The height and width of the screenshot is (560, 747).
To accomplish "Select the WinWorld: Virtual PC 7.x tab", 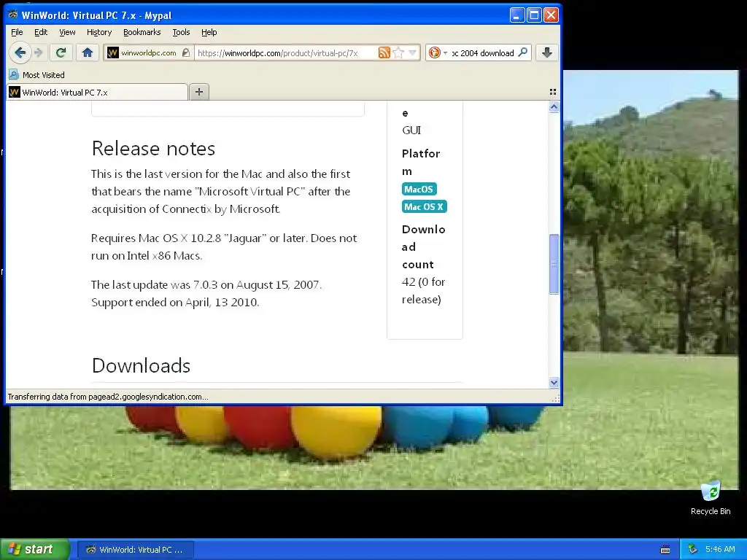I will point(98,93).
